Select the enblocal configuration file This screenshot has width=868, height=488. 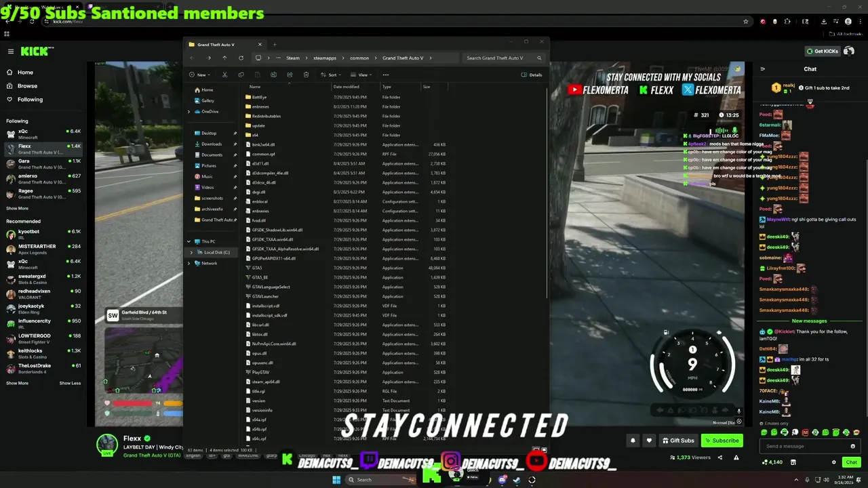260,201
